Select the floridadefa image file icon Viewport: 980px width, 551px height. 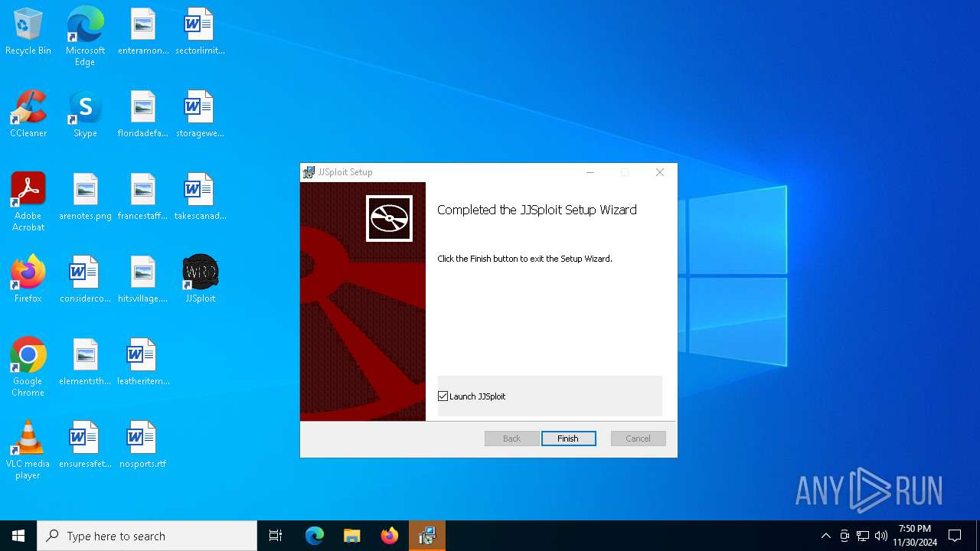(143, 114)
